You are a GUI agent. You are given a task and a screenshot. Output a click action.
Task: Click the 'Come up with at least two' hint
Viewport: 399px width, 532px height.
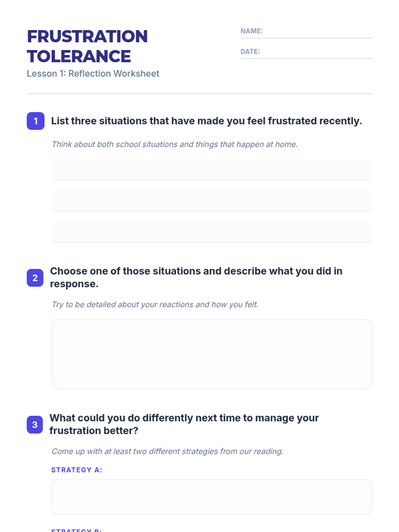click(167, 451)
